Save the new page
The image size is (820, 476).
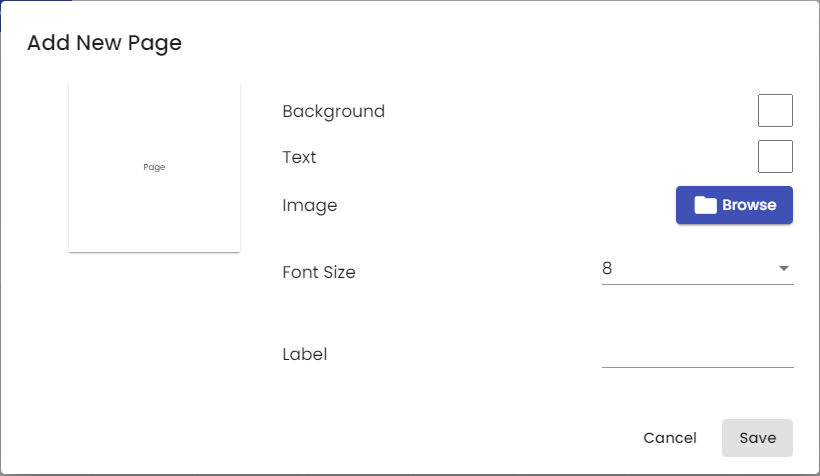[x=757, y=438]
